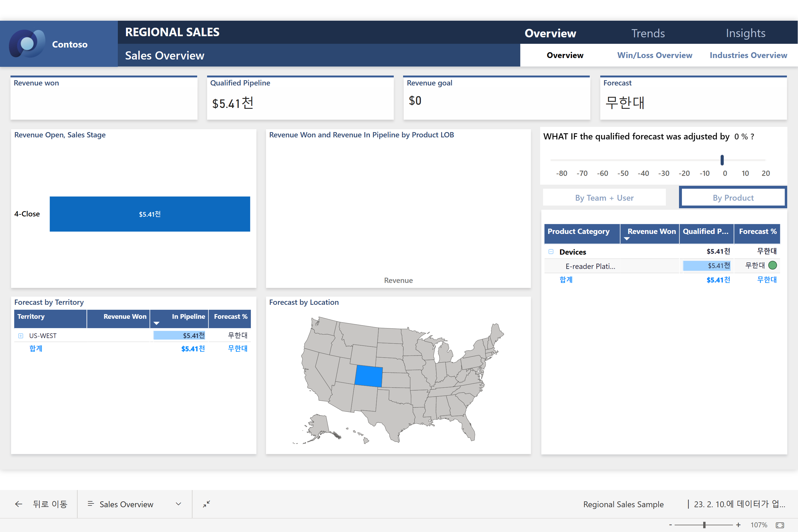Go to Win/Loss Overview page
Viewport: 798px width, 532px height.
point(654,55)
